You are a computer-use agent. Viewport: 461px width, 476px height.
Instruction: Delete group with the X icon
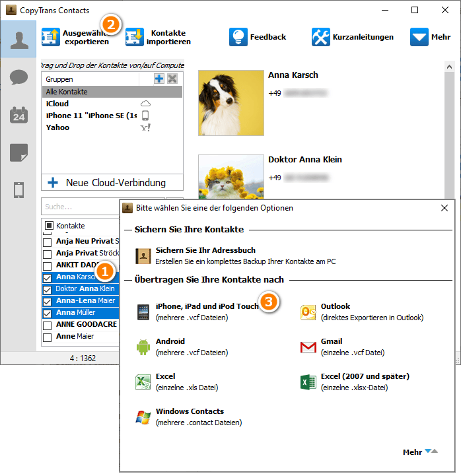(x=172, y=79)
